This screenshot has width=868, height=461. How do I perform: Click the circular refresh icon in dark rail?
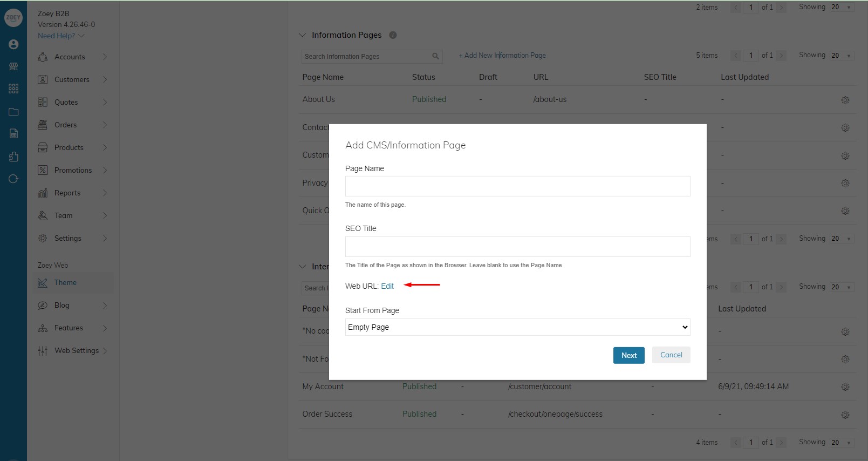tap(13, 179)
